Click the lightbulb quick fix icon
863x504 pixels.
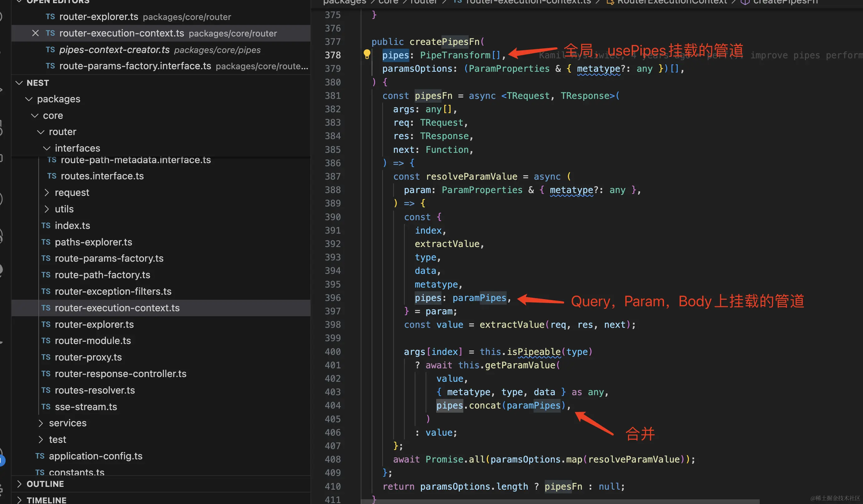coord(367,55)
